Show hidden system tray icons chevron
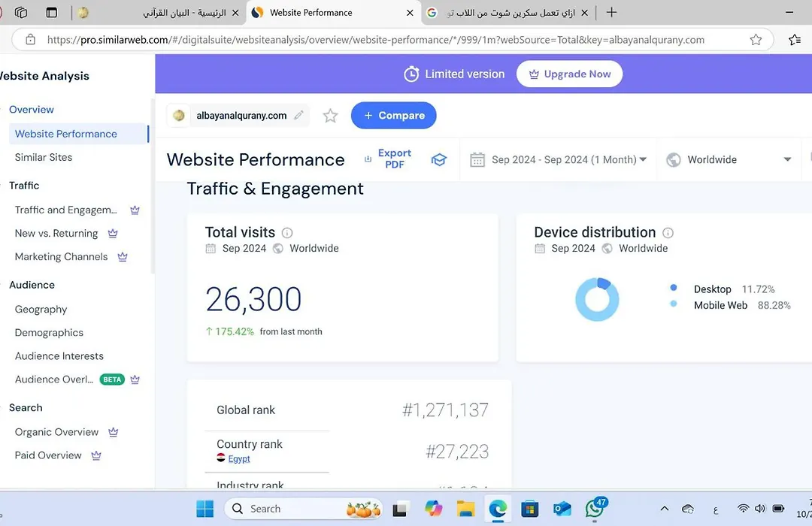 click(665, 509)
